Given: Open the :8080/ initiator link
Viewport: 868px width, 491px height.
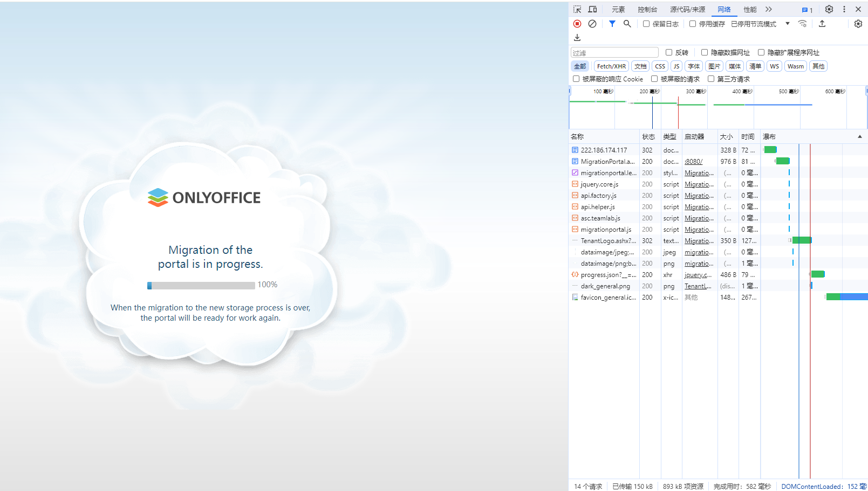Looking at the screenshot, I should [x=693, y=161].
